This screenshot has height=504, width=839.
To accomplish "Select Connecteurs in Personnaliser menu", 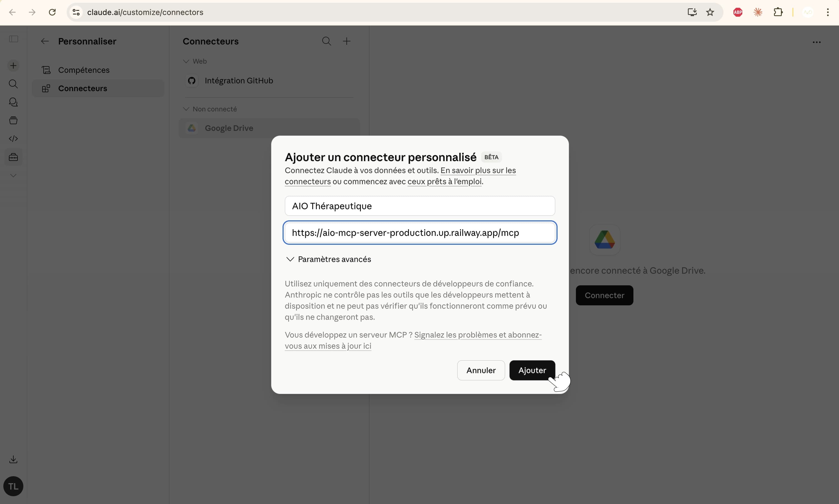I will click(98, 88).
